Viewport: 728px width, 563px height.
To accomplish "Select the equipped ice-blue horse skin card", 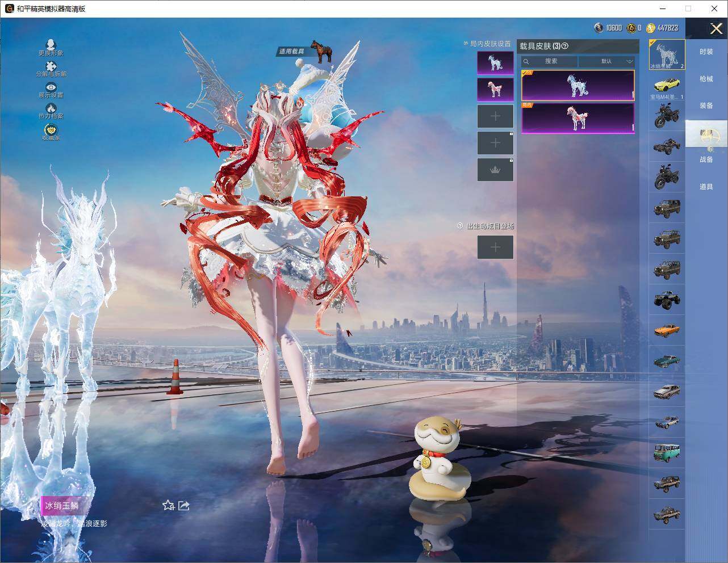I will (x=578, y=85).
